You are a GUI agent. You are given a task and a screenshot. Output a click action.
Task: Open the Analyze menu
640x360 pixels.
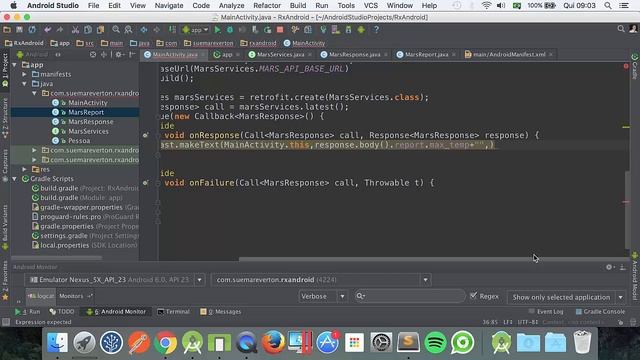click(231, 6)
